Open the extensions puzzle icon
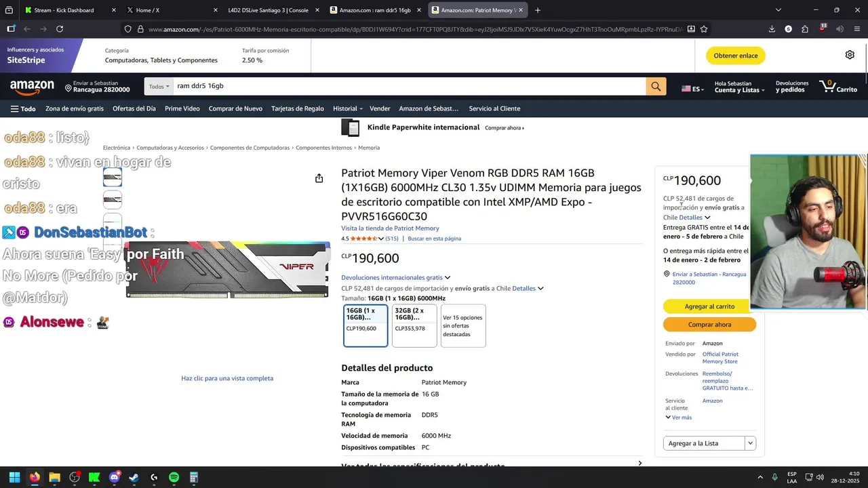 (x=805, y=29)
